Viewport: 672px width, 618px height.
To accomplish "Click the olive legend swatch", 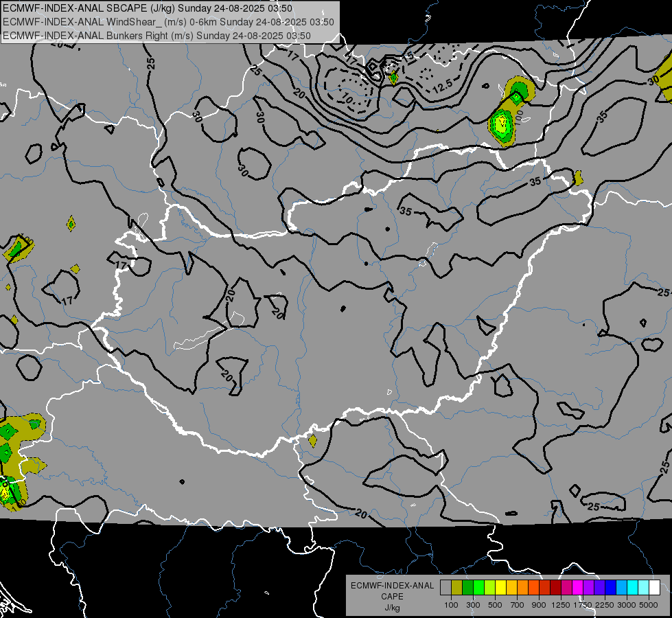I will (457, 588).
